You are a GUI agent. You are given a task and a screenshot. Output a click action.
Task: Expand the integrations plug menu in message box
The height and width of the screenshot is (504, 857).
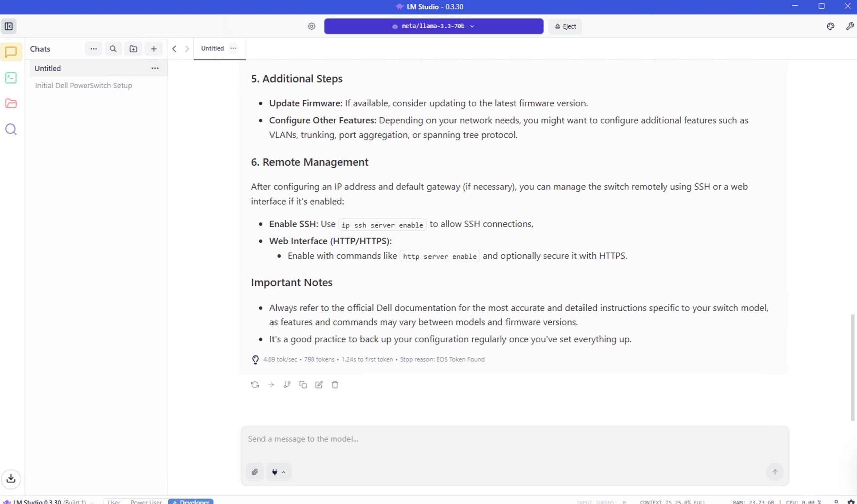279,472
